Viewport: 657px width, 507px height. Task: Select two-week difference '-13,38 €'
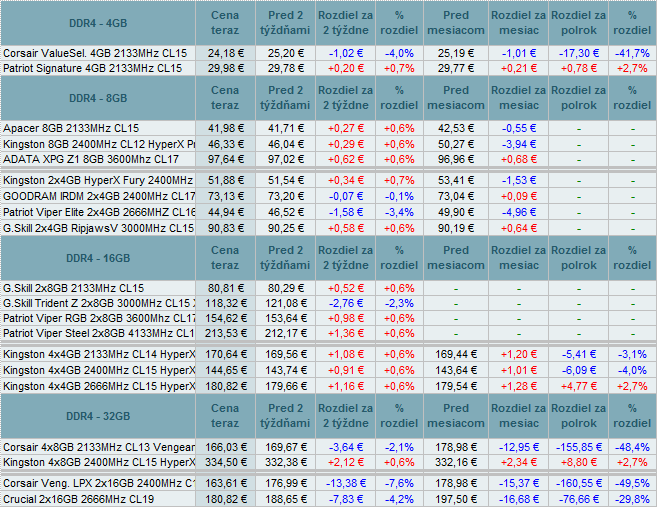(x=346, y=483)
